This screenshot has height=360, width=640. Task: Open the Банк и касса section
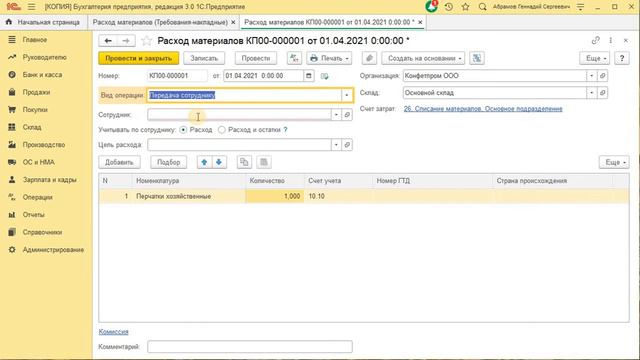click(x=42, y=75)
